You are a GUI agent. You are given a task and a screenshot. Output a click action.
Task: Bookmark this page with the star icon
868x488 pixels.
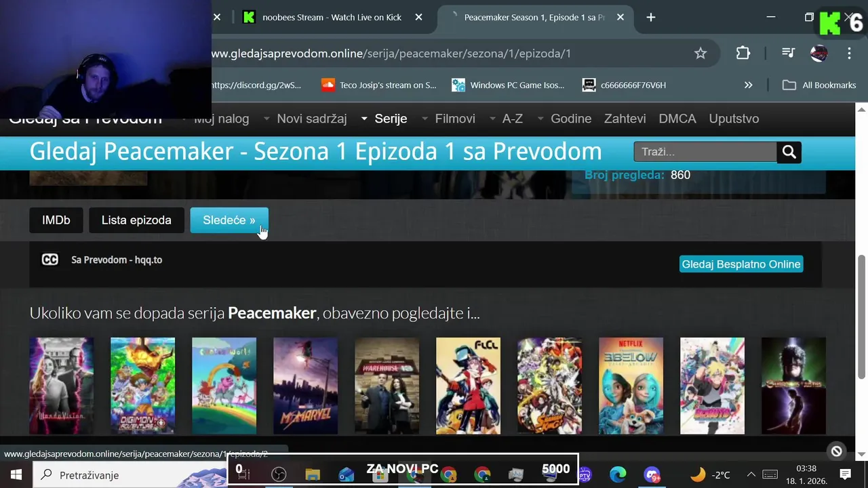(x=701, y=54)
